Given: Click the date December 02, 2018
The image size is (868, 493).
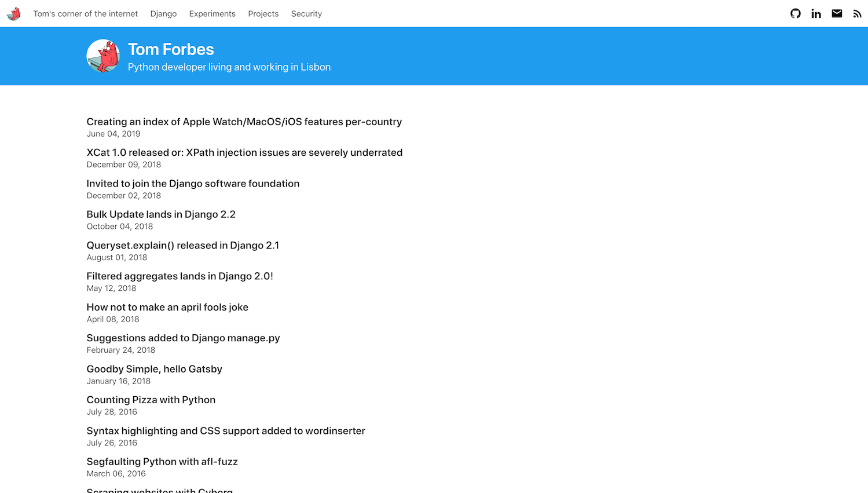Looking at the screenshot, I should click(x=124, y=196).
